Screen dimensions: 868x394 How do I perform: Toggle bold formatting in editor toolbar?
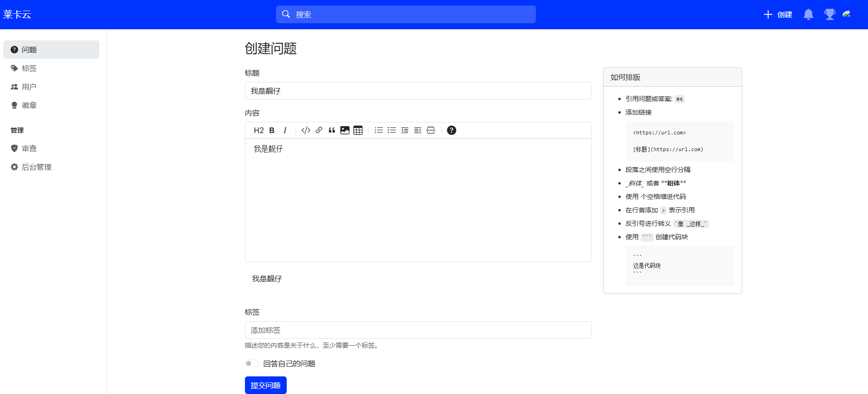tap(272, 130)
